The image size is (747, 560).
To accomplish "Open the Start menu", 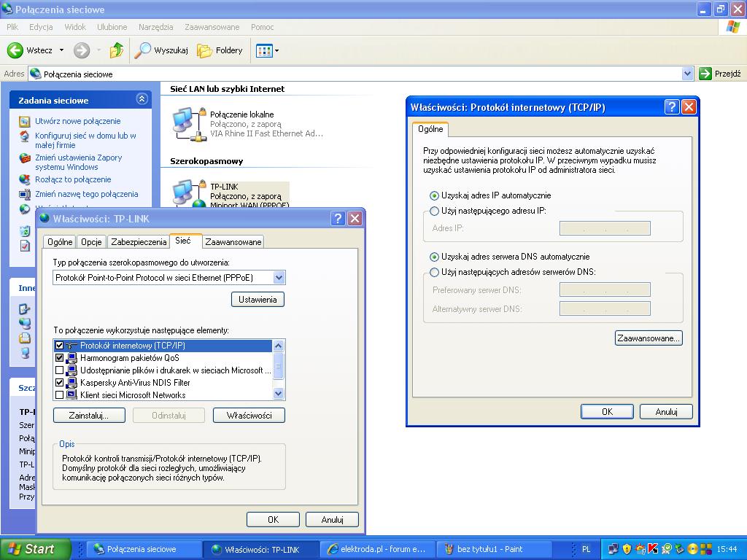I will pos(35,549).
